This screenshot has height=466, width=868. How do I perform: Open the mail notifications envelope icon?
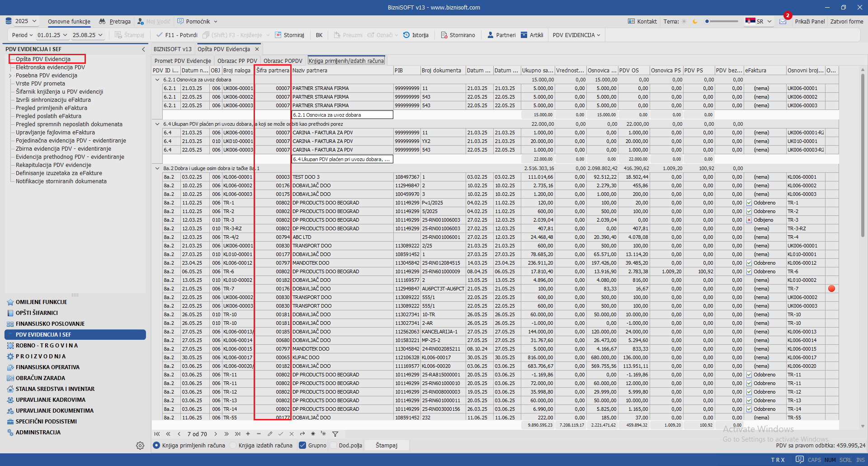tap(783, 21)
